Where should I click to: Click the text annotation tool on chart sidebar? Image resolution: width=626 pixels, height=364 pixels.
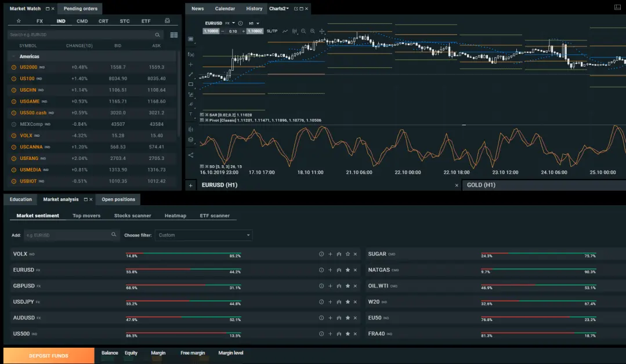(x=189, y=115)
